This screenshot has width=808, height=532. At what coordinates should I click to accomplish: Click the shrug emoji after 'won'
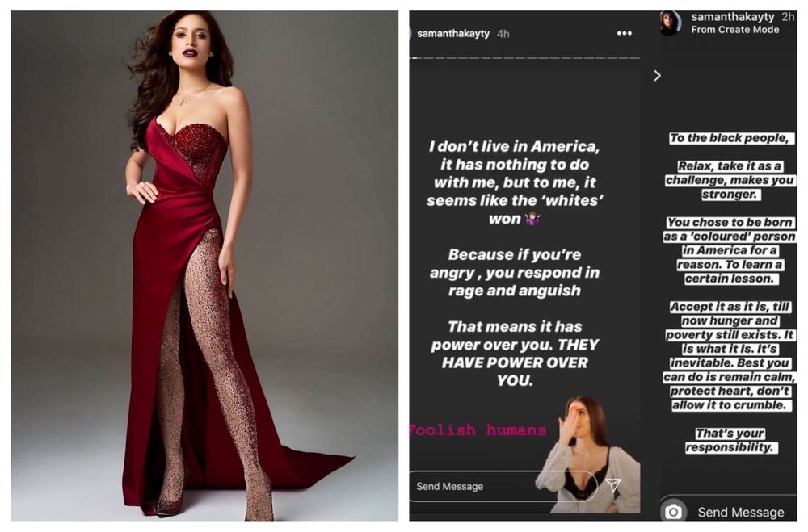pos(532,219)
